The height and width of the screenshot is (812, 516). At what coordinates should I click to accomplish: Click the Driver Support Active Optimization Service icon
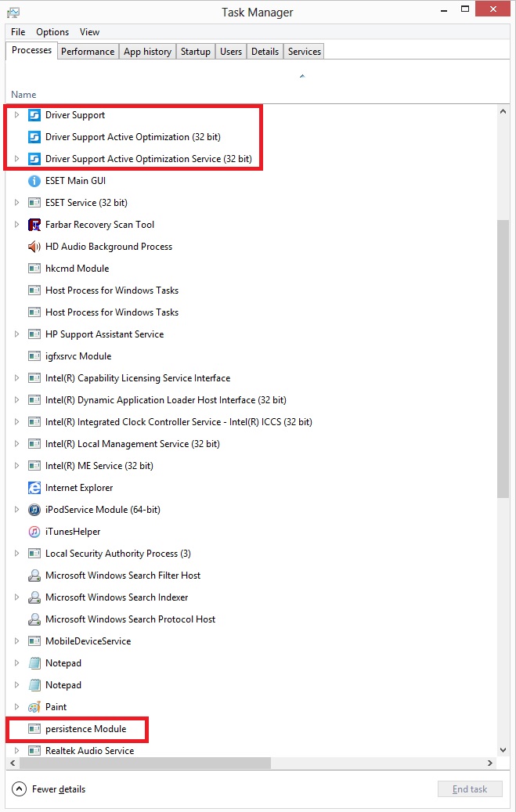point(34,158)
